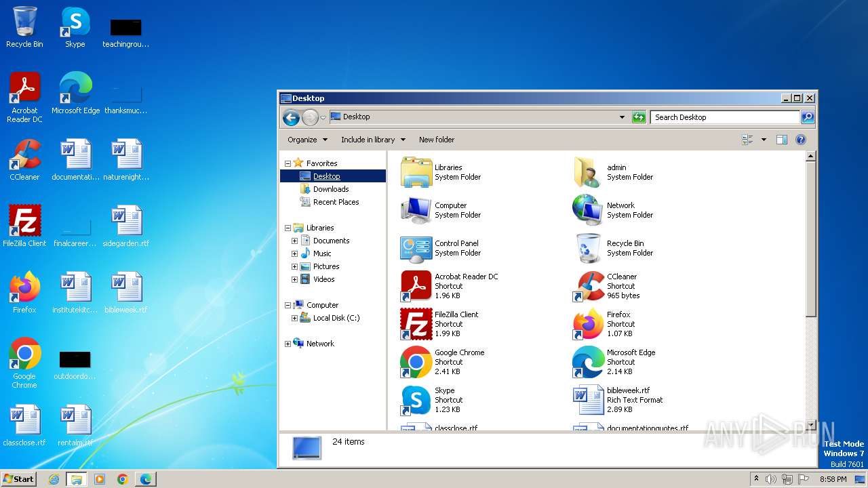Select Control Panel item in Explorer
Image resolution: width=868 pixels, height=488 pixels.
[x=441, y=248]
